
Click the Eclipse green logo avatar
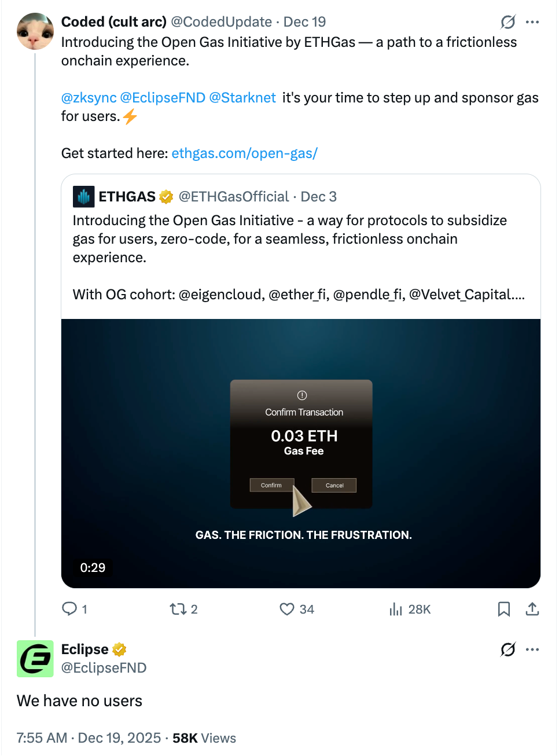tap(35, 659)
